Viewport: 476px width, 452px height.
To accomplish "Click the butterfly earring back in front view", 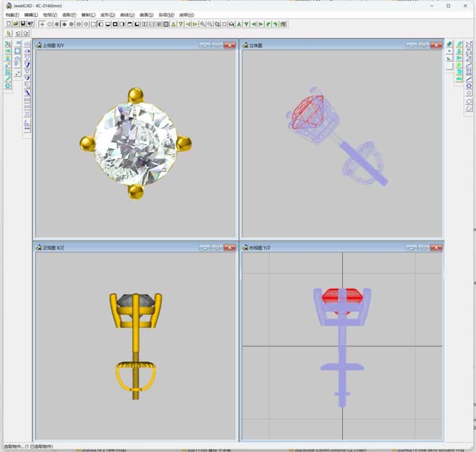I will point(136,377).
